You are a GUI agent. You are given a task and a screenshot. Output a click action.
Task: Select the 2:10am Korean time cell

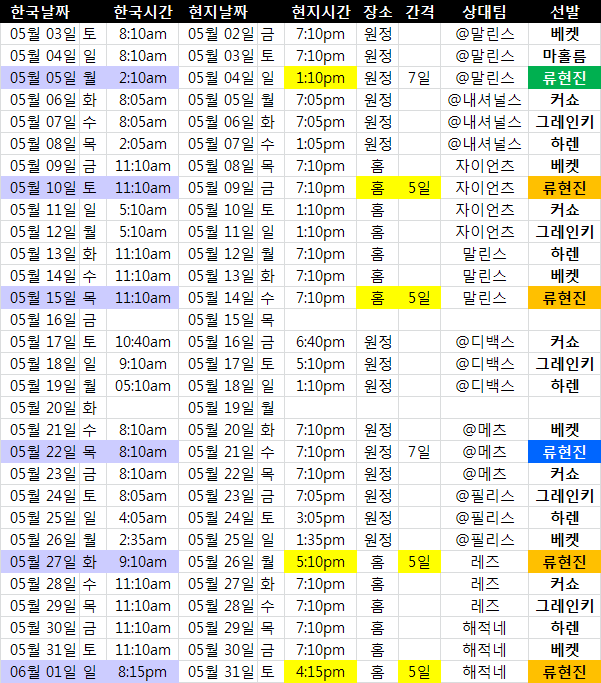(x=142, y=78)
